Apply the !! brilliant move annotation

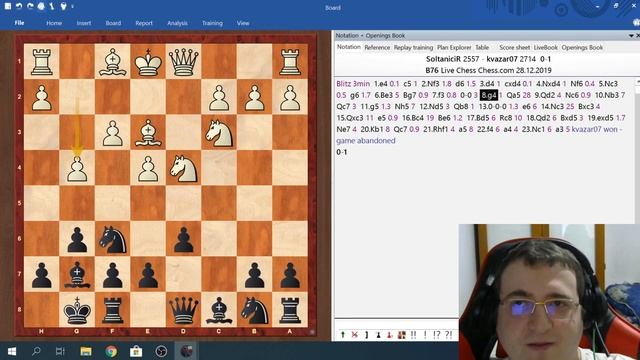coord(413,335)
